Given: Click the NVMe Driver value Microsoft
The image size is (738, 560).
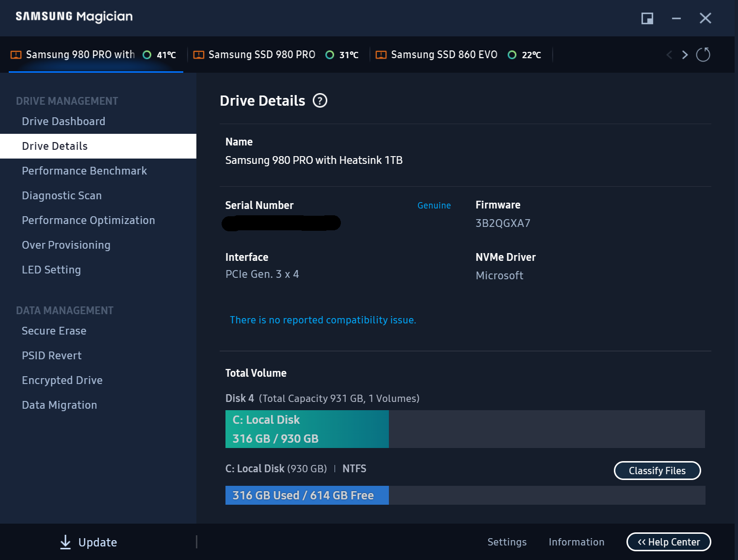Looking at the screenshot, I should tap(499, 275).
